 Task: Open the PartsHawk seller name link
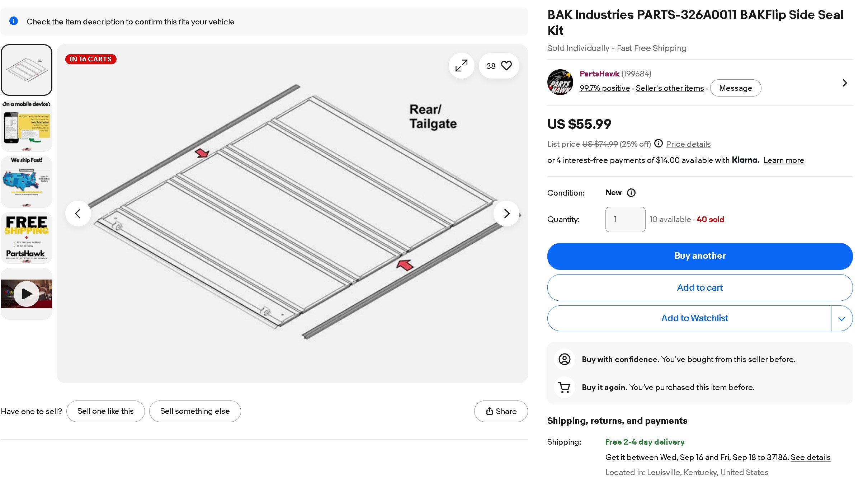(x=599, y=74)
